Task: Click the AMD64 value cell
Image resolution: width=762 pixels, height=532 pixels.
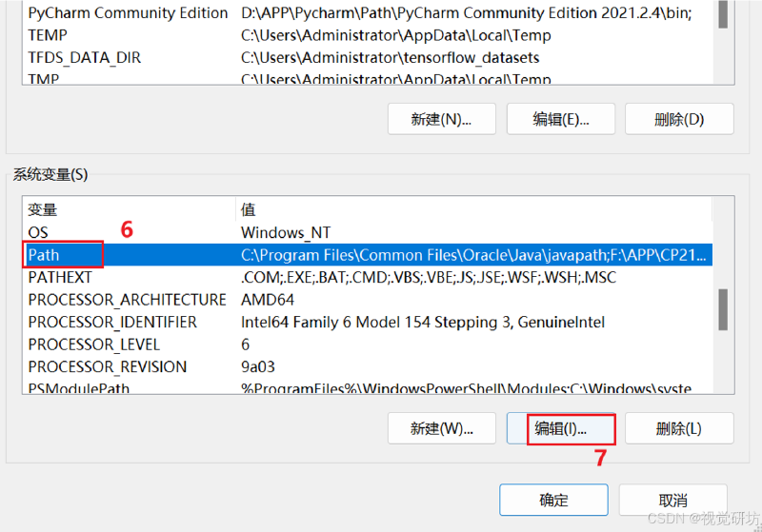Action: point(268,300)
